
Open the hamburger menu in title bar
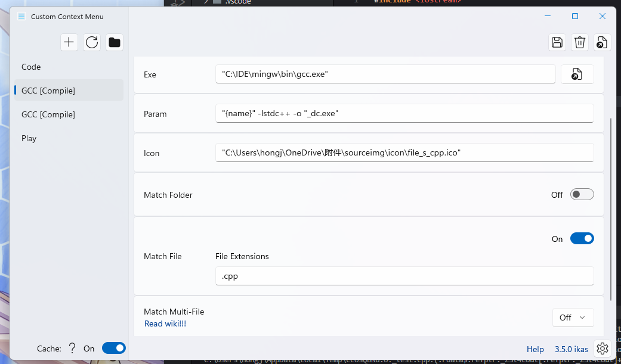point(21,16)
